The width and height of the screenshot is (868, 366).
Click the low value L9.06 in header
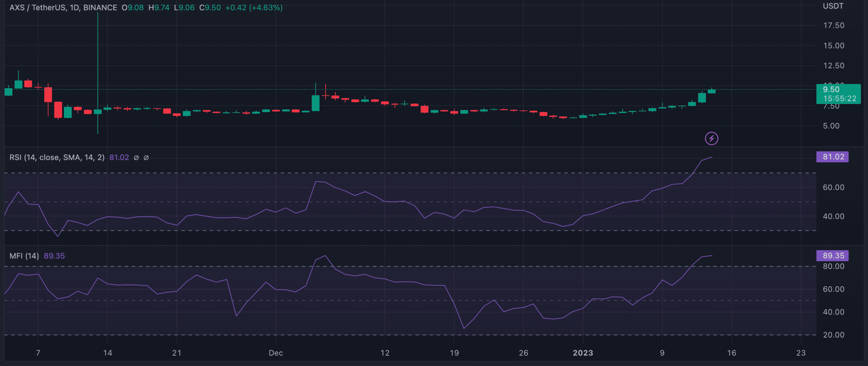tap(184, 8)
